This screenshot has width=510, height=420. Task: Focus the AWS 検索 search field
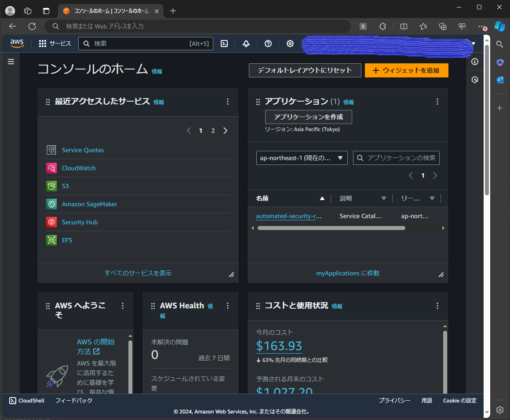146,44
